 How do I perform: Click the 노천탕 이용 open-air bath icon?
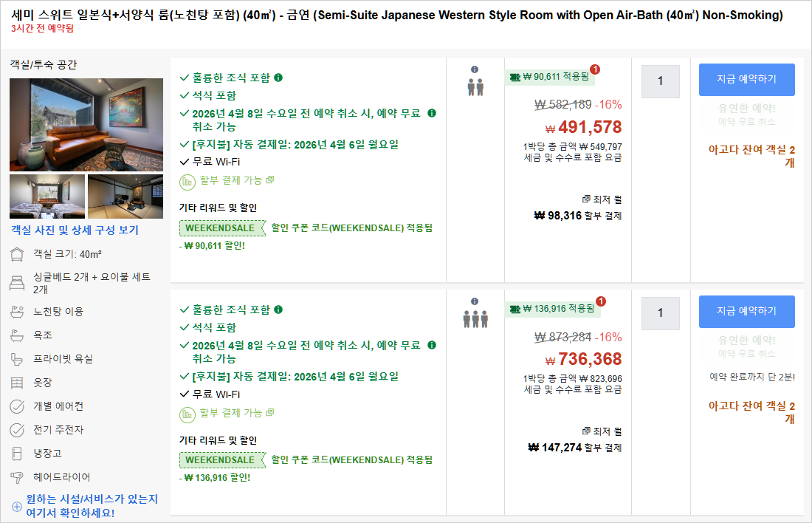[17, 312]
